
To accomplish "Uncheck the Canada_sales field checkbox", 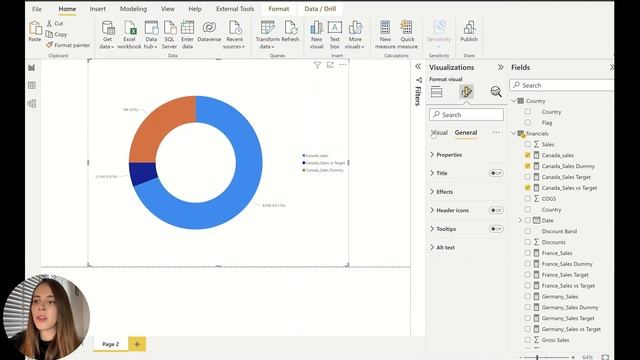I will 528,155.
